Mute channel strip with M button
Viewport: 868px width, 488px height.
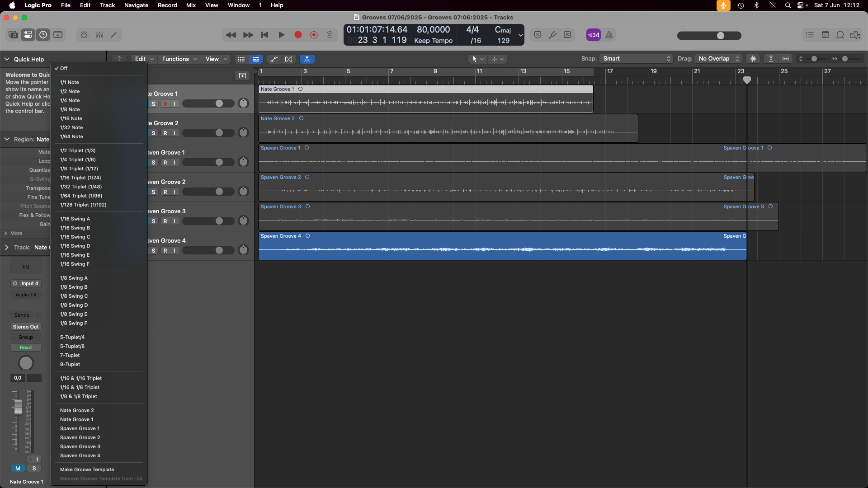point(18,469)
